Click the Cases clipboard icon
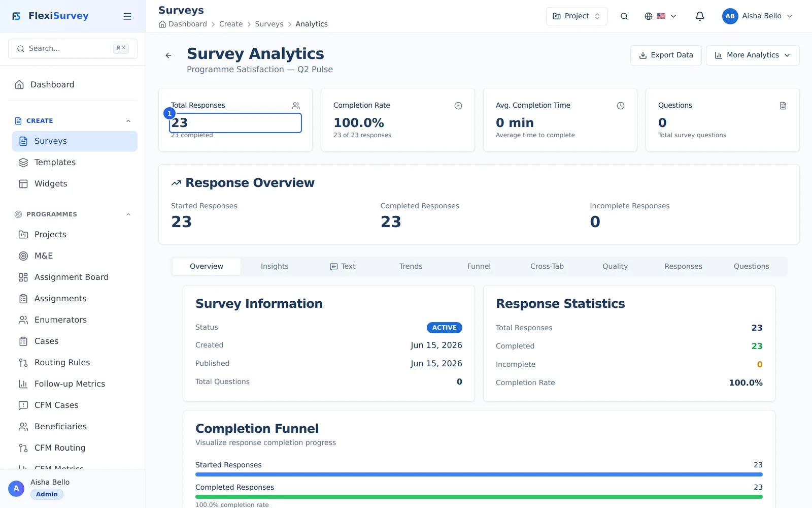812x508 pixels. [x=23, y=341]
